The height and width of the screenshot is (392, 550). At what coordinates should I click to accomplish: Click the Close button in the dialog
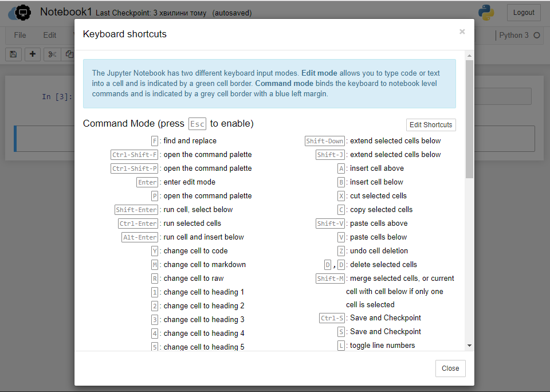450,369
